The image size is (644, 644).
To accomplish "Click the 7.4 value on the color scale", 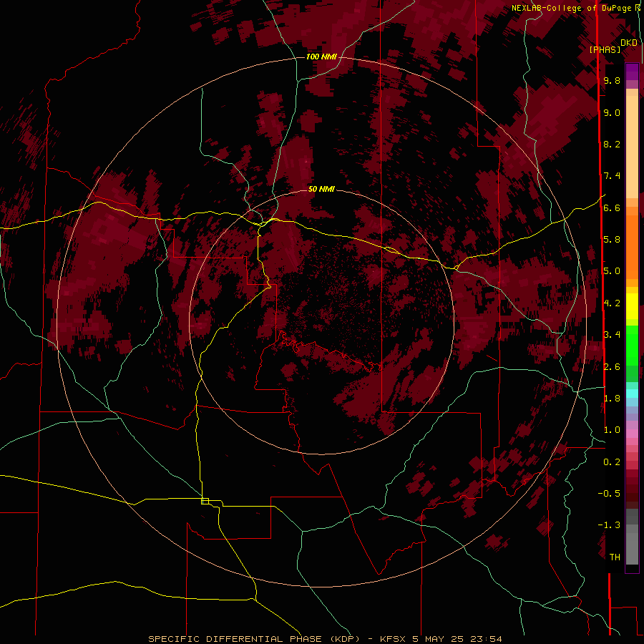I will click(612, 176).
